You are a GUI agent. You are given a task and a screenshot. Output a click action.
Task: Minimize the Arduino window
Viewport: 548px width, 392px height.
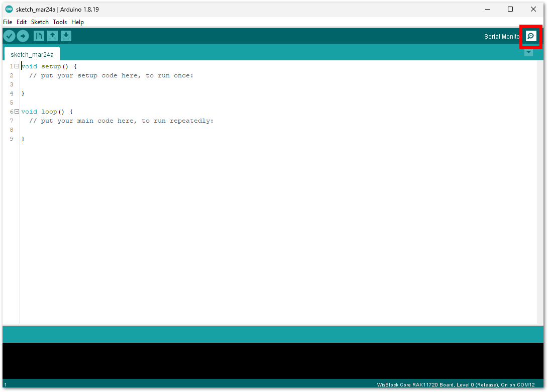(x=488, y=10)
